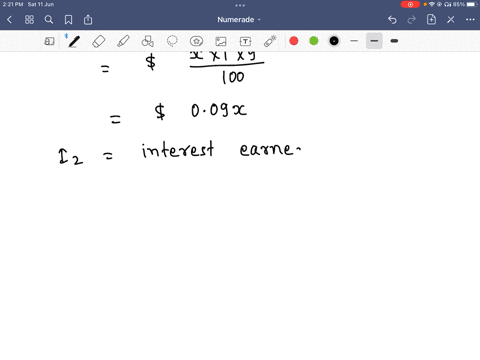
Task: Select the Image insert tool
Action: [221, 41]
